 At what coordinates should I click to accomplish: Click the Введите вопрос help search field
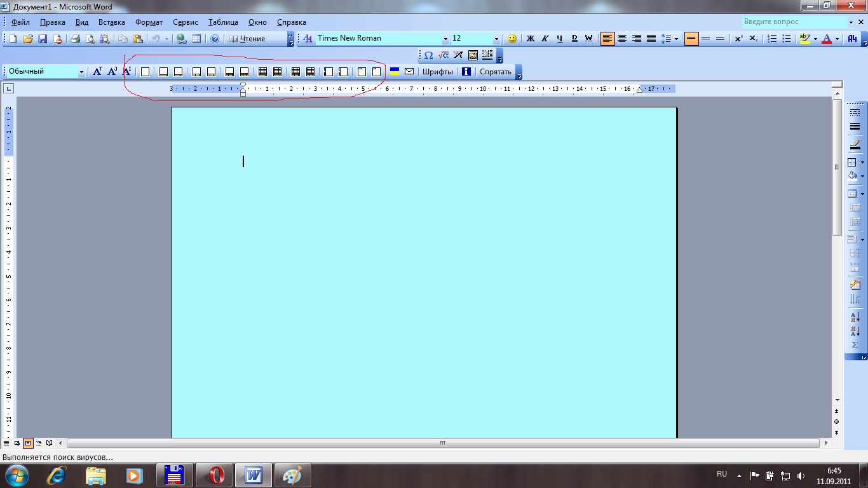(793, 22)
